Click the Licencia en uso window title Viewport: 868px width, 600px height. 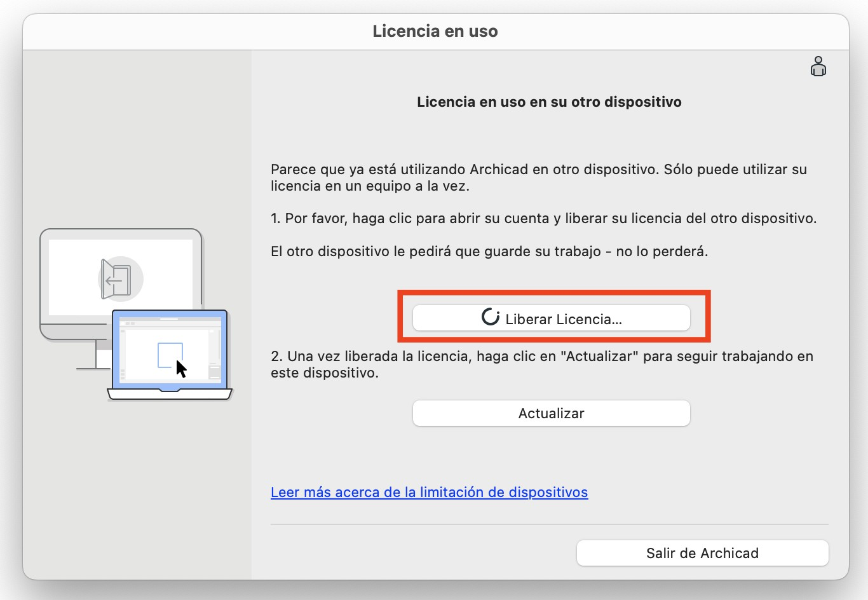[435, 31]
